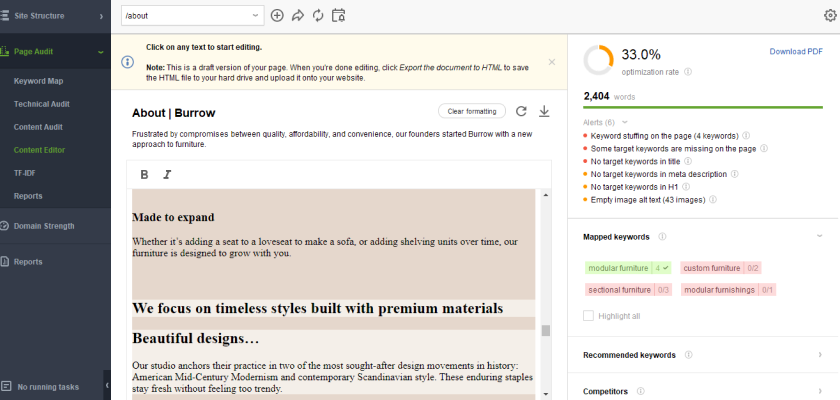This screenshot has height=400, width=840.
Task: Collapse the sidebar with the arrow handle
Action: coord(107,386)
